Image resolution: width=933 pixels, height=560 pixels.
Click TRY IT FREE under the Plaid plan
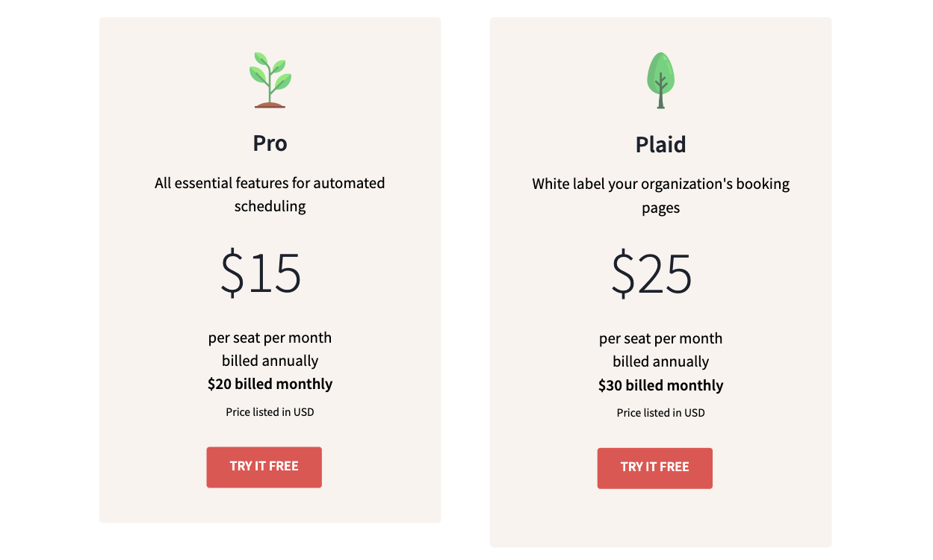pyautogui.click(x=654, y=468)
